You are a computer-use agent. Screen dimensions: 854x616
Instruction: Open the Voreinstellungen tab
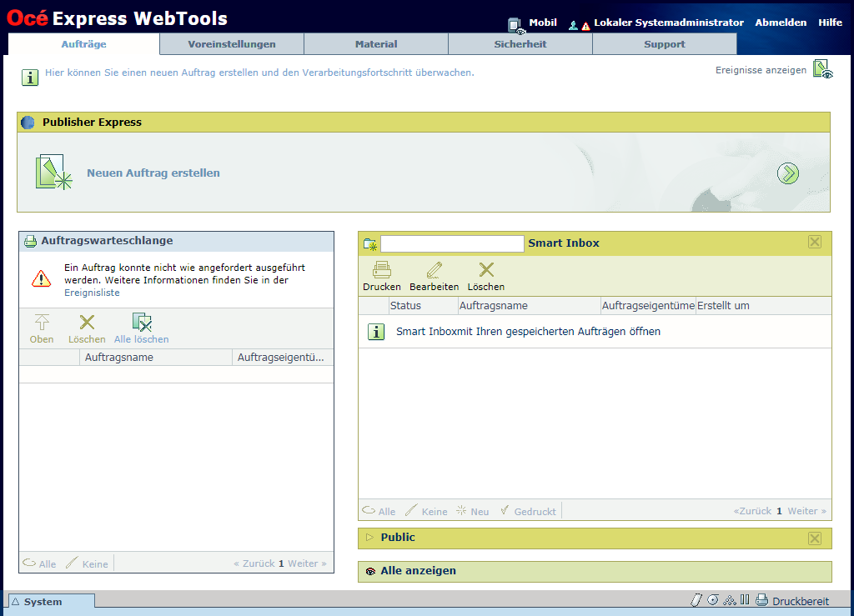232,44
